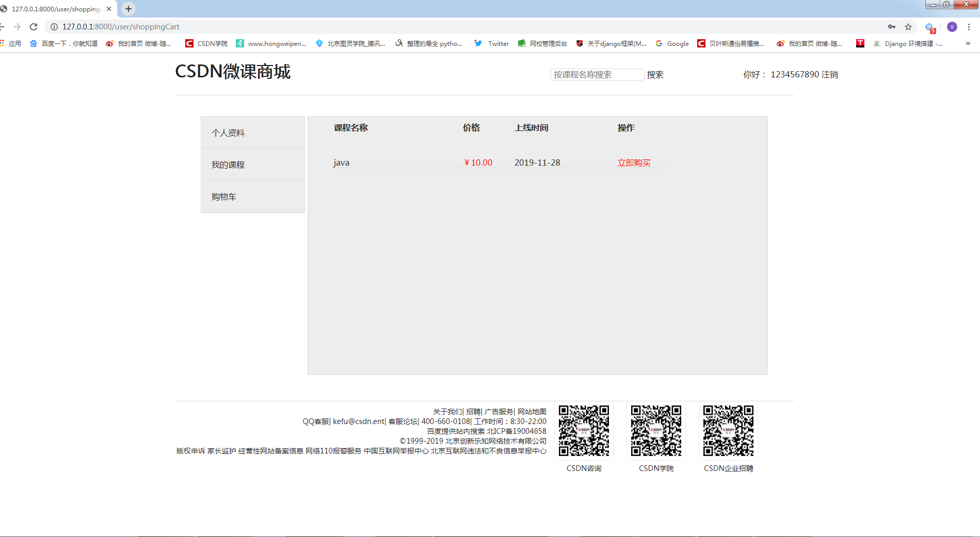This screenshot has height=537, width=980.
Task: Click kefu@csdn.ent email in footer
Action: (359, 421)
